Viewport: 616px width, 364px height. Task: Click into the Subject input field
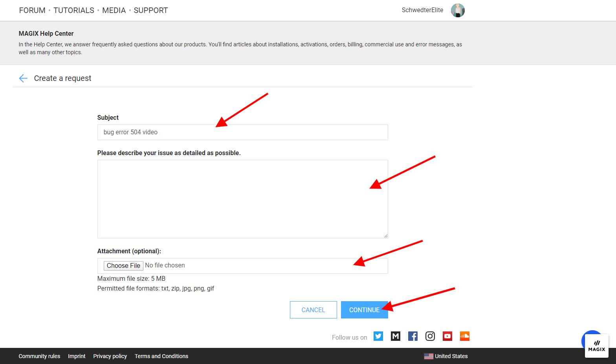tap(242, 132)
